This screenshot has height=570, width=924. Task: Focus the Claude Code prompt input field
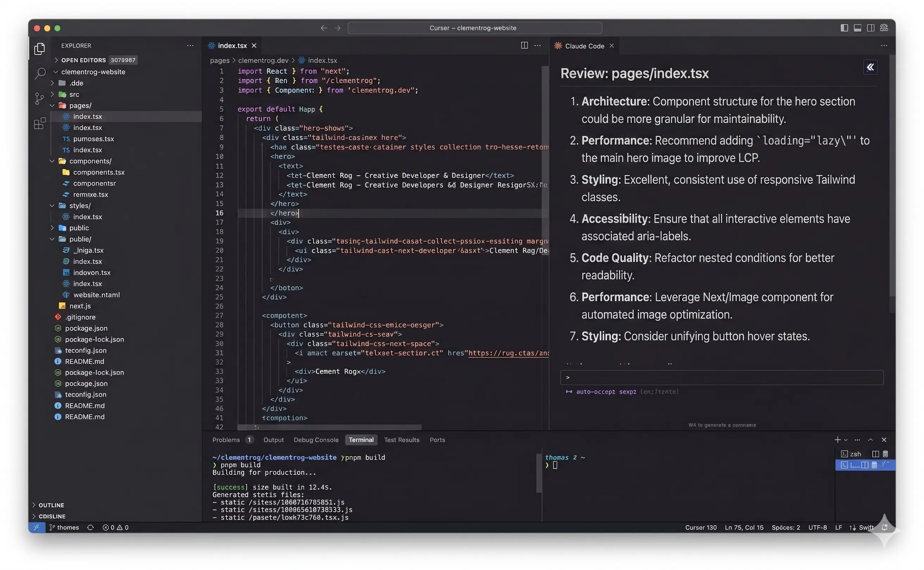coord(722,377)
